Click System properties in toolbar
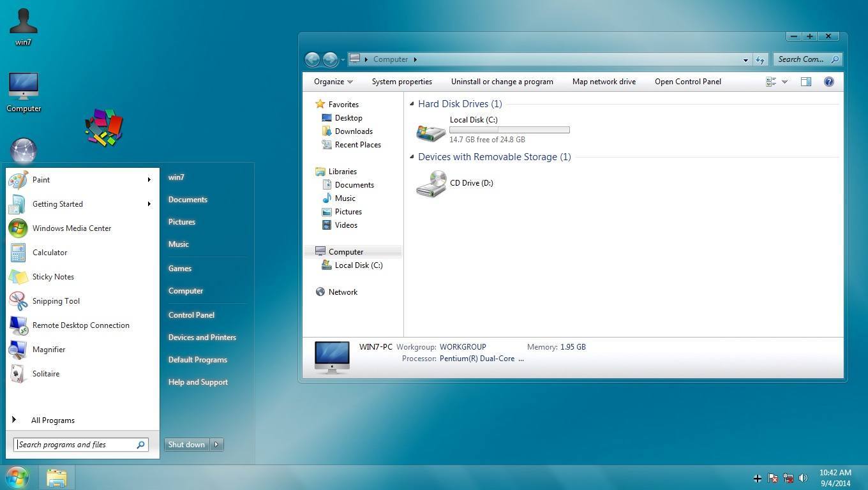This screenshot has width=868, height=490. click(402, 82)
